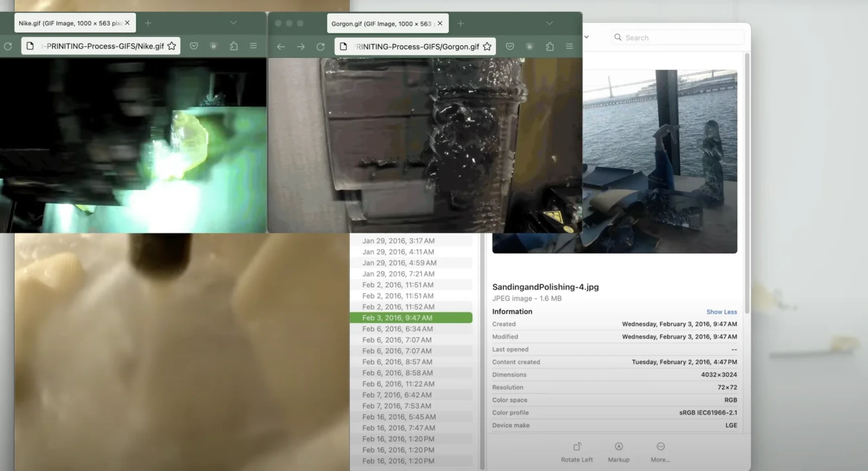Go back in the Gorgon.gif window
This screenshot has height=471, width=868.
point(280,47)
